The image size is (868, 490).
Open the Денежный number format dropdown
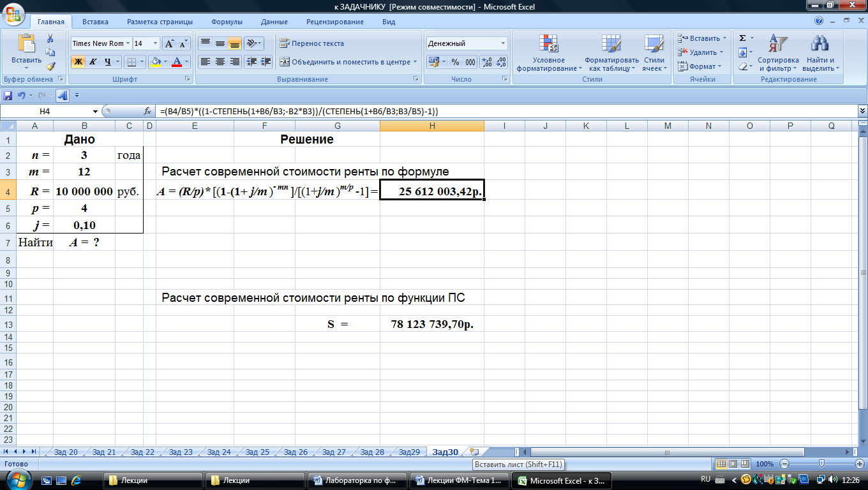pyautogui.click(x=504, y=43)
